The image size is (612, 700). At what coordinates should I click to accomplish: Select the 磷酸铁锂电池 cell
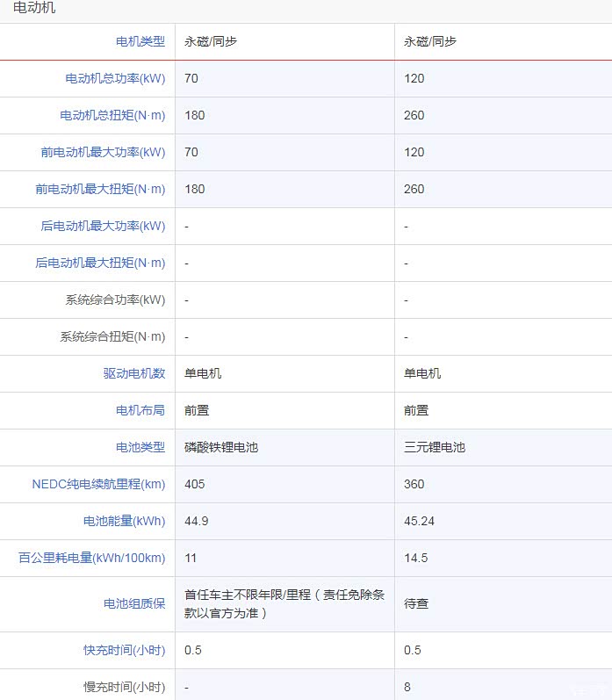tap(221, 447)
